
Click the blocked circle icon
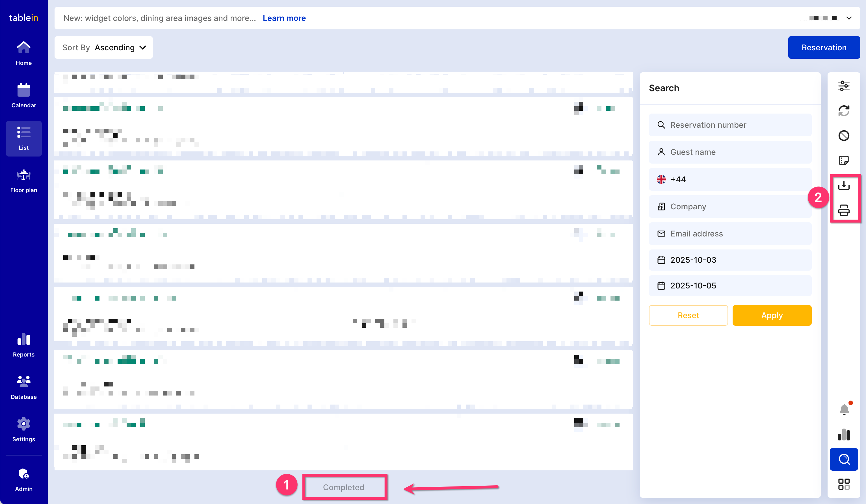tap(844, 136)
